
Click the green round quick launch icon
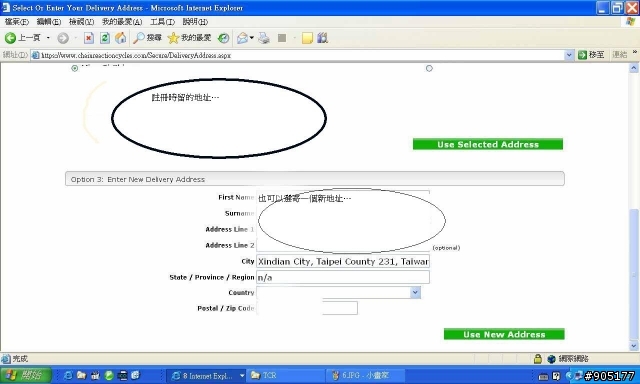pos(109,375)
